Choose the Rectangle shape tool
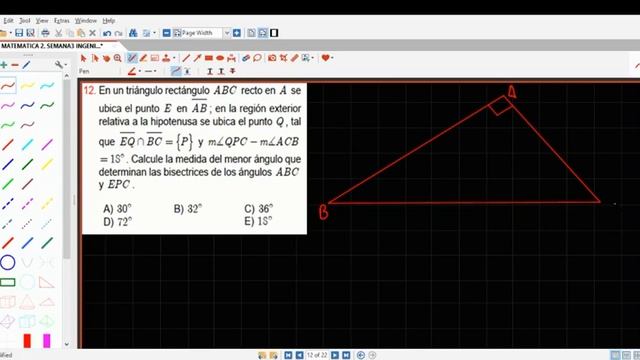This screenshot has width=640, height=360. click(x=209, y=58)
